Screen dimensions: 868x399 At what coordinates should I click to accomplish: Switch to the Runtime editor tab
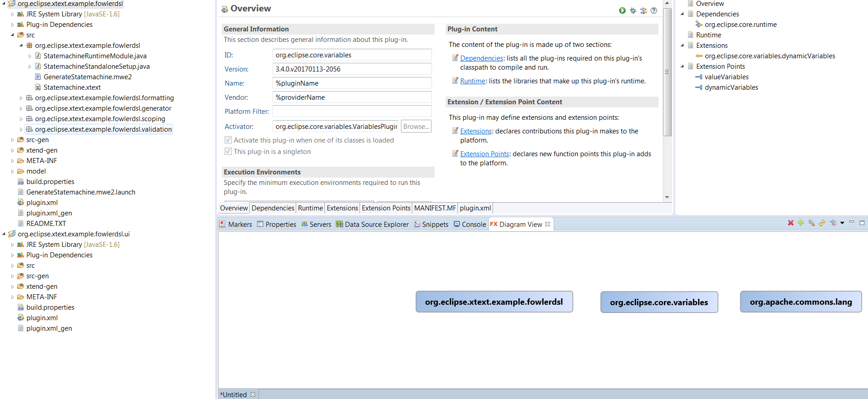coord(310,208)
